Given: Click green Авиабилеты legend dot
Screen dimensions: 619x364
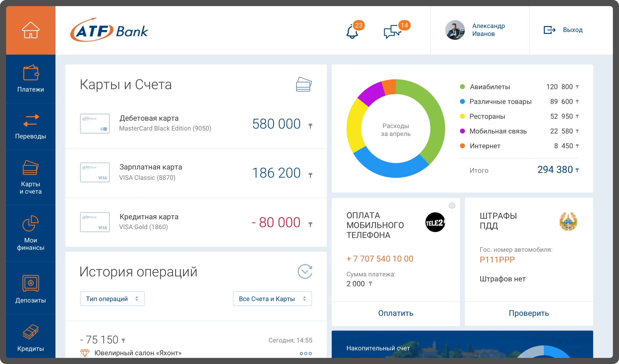Looking at the screenshot, I should (x=462, y=87).
